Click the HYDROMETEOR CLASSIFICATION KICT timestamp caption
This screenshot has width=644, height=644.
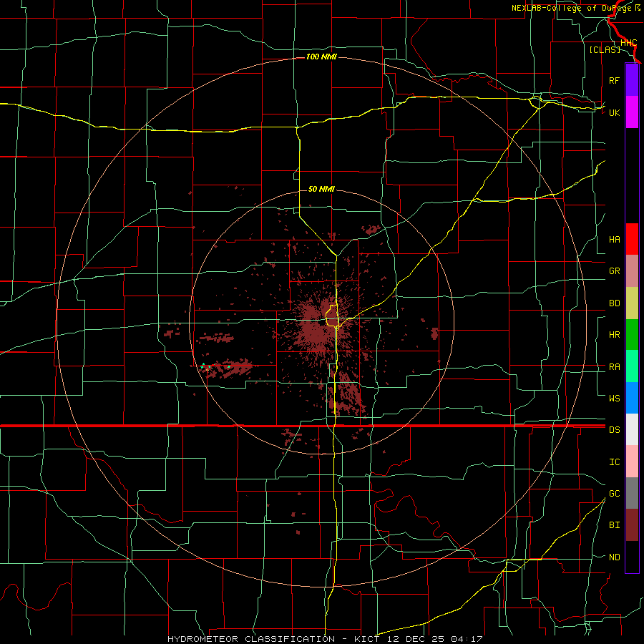[325, 639]
